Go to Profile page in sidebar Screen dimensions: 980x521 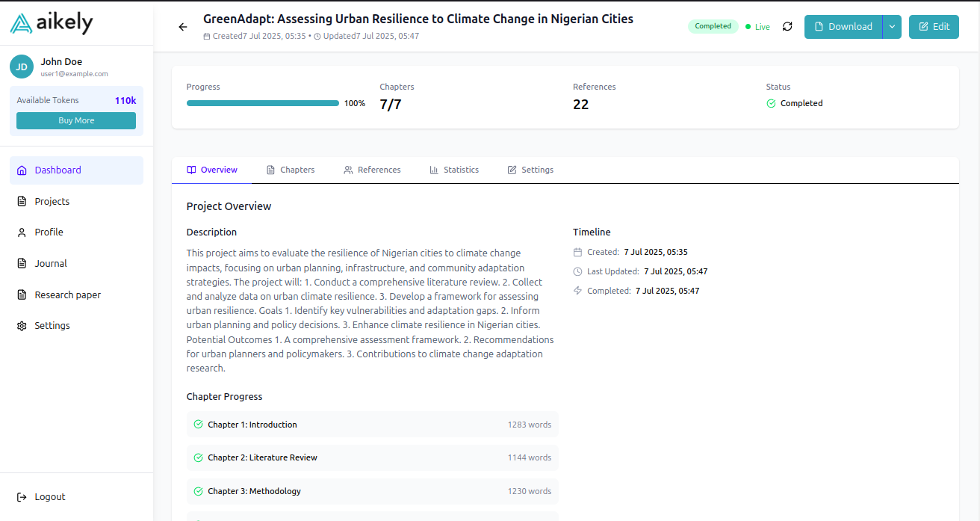pos(49,232)
